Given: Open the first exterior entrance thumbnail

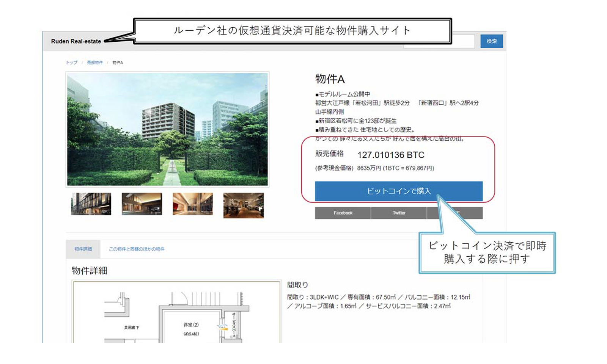Looking at the screenshot, I should [x=91, y=204].
